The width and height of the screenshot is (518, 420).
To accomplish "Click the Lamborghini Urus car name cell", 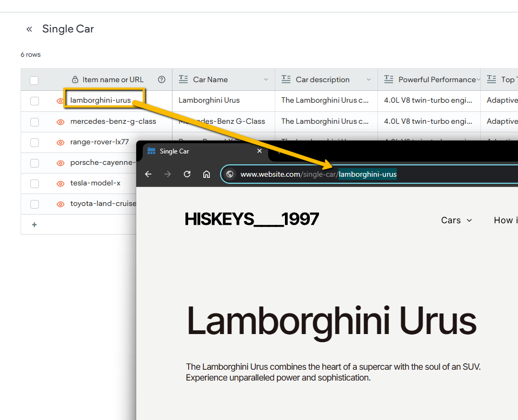I will tap(224, 101).
